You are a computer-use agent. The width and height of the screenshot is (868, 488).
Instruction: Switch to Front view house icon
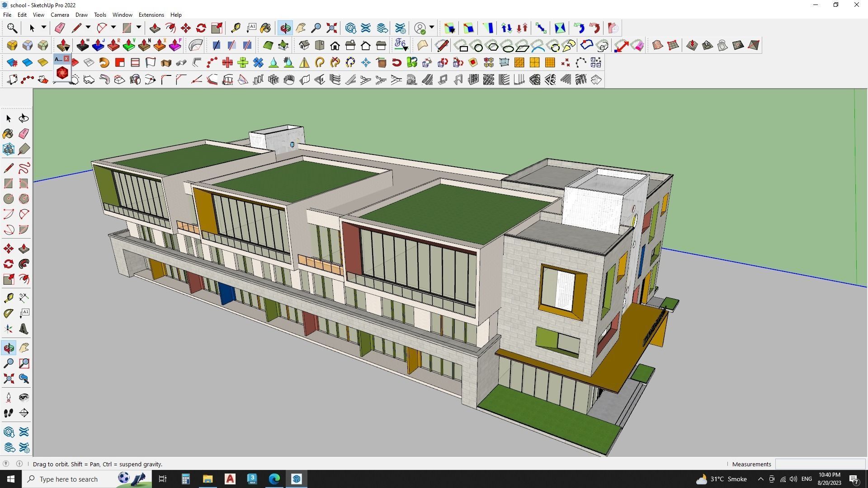[x=335, y=45]
